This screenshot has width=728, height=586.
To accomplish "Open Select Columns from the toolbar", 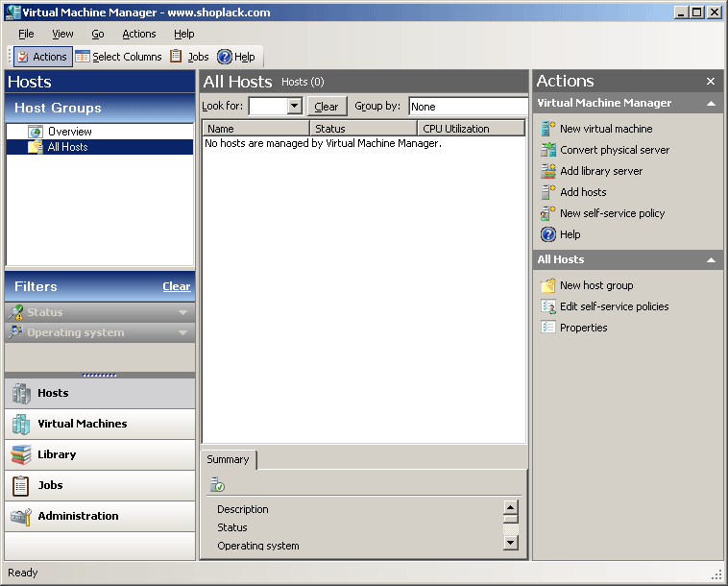I will pyautogui.click(x=119, y=57).
